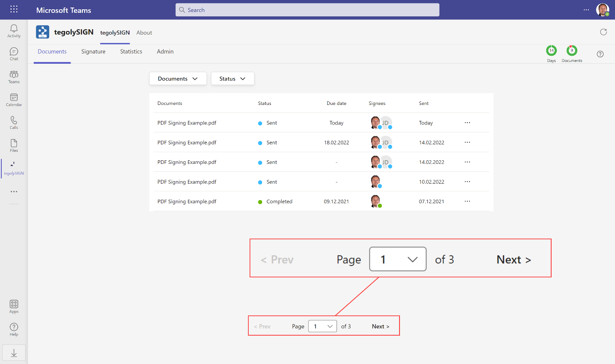The image size is (615, 364).
Task: Select tegolySIGN app in left sidebar
Action: [14, 169]
